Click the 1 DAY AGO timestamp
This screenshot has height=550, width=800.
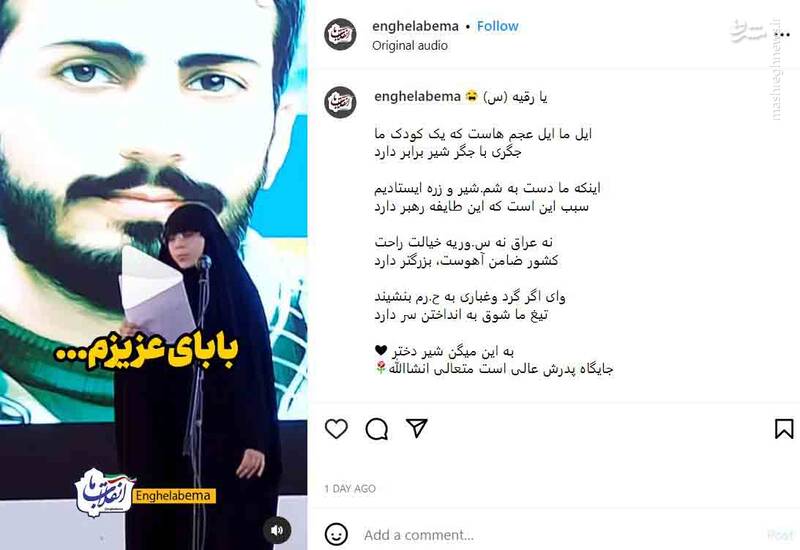coord(350,489)
